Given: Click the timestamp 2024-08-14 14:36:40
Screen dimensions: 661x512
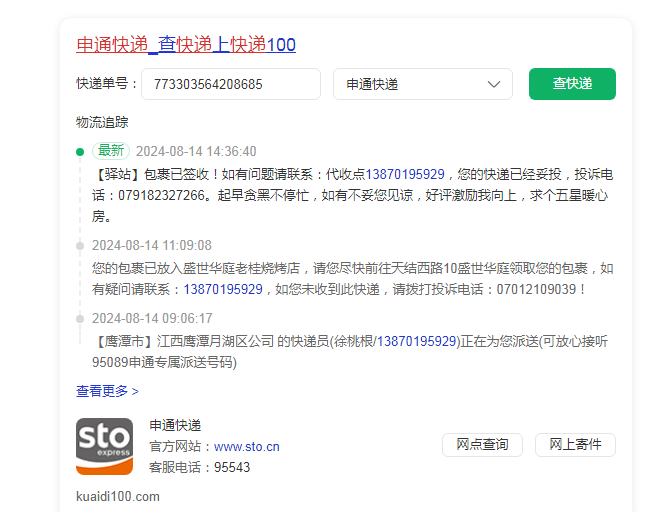Looking at the screenshot, I should point(196,151).
